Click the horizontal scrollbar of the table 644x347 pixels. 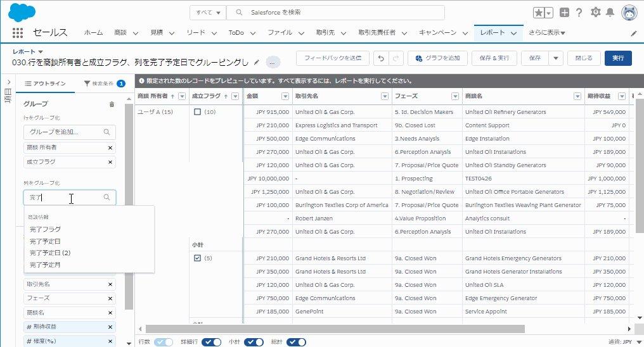(x=335, y=329)
